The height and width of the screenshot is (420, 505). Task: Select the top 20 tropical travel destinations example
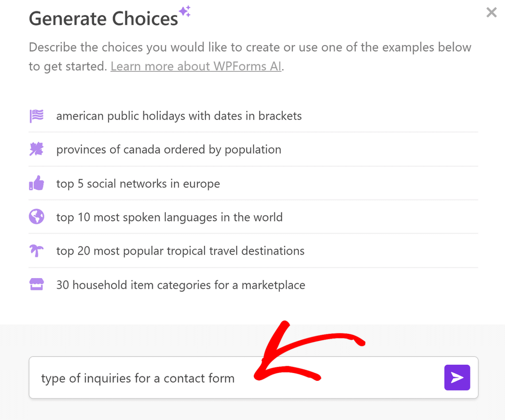[180, 251]
